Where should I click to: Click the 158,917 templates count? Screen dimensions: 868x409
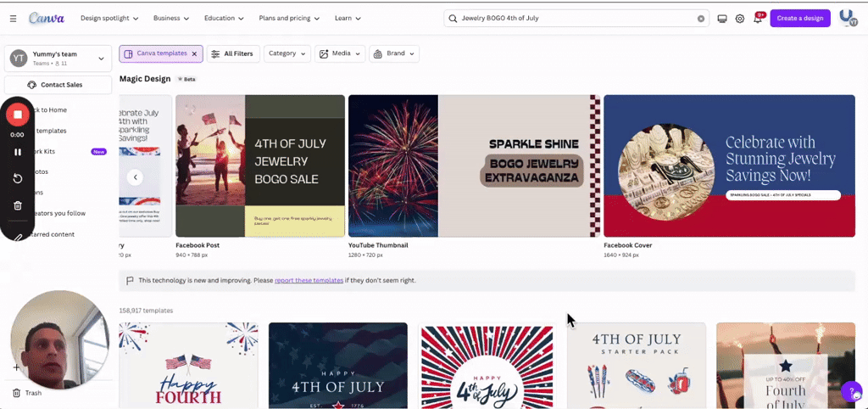146,311
